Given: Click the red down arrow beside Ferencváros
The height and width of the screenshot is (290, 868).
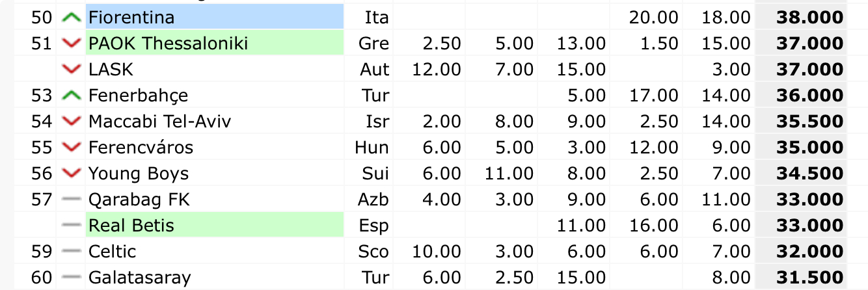Looking at the screenshot, I should pos(70,148).
